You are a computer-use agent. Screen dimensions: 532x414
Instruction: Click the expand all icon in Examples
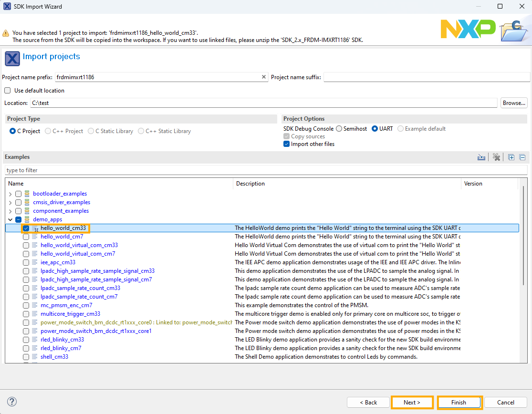click(x=511, y=157)
